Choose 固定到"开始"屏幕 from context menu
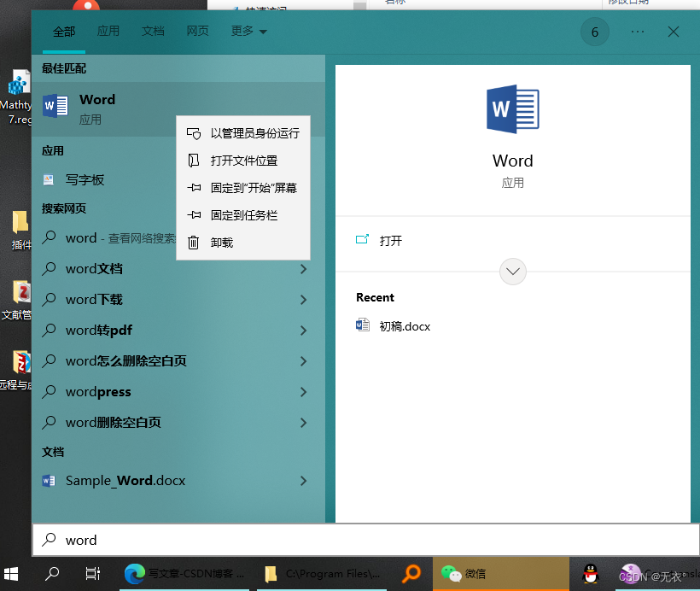Viewport: 700px width, 591px height. 243,188
